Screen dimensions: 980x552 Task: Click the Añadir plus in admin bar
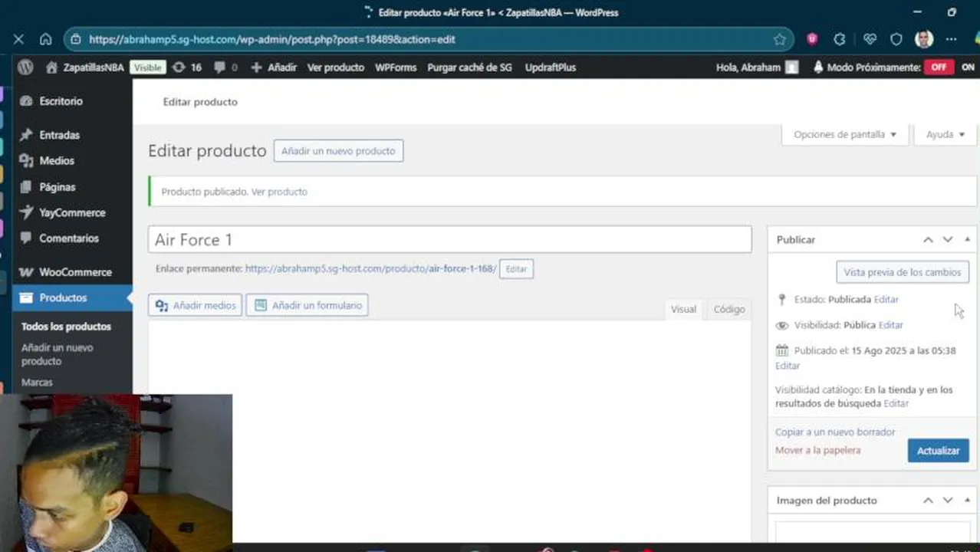coord(274,67)
